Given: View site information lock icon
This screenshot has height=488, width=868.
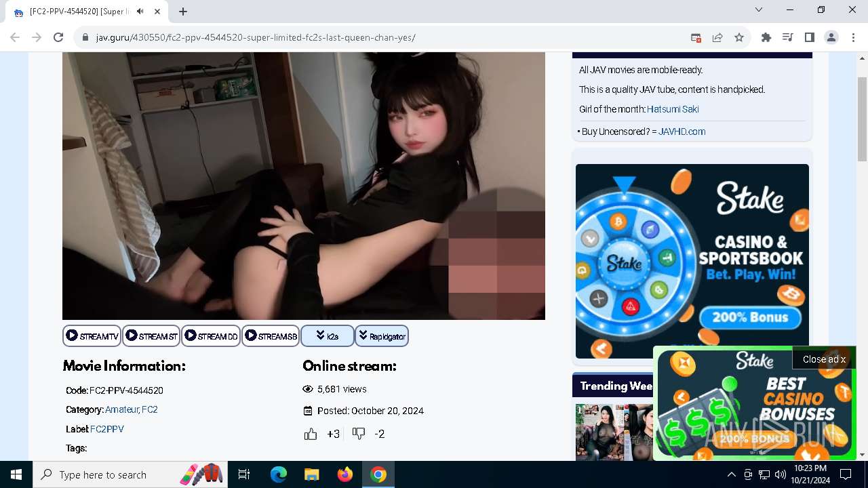Looking at the screenshot, I should point(85,37).
